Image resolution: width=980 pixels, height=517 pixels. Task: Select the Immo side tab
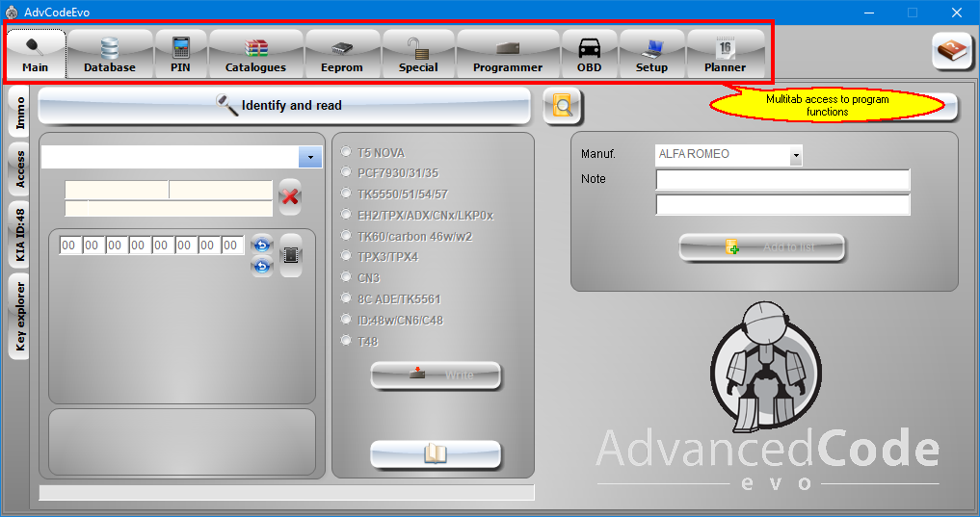[x=19, y=113]
